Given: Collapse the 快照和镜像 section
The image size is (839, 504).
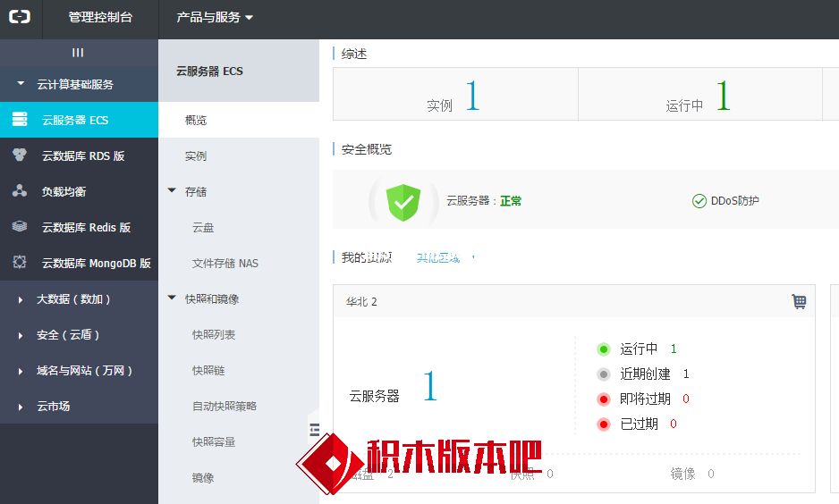Looking at the screenshot, I should (x=172, y=298).
